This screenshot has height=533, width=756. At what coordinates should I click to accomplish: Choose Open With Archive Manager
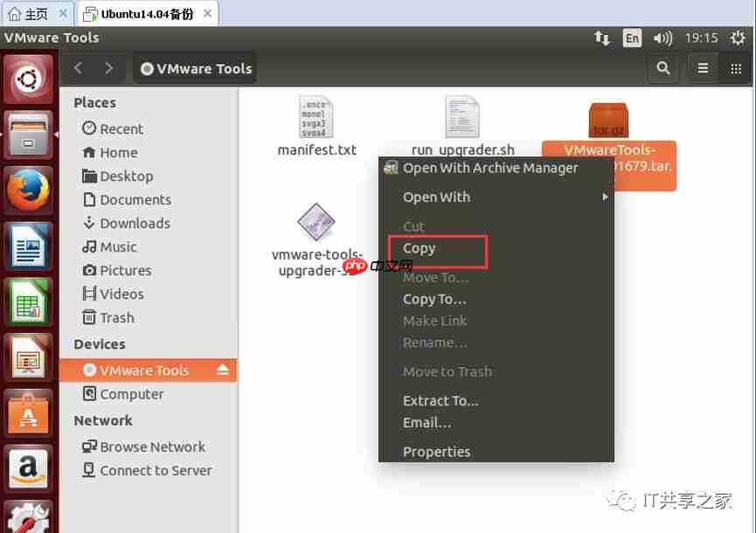coord(496,168)
